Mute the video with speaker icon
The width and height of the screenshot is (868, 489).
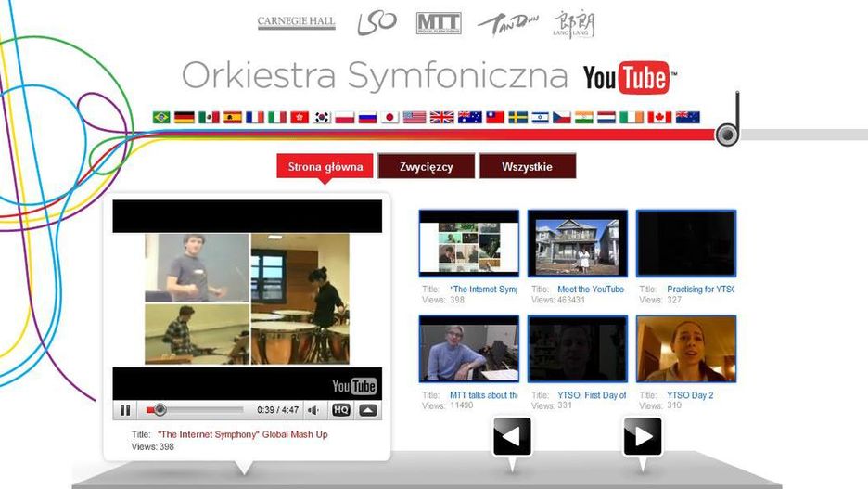[313, 410]
